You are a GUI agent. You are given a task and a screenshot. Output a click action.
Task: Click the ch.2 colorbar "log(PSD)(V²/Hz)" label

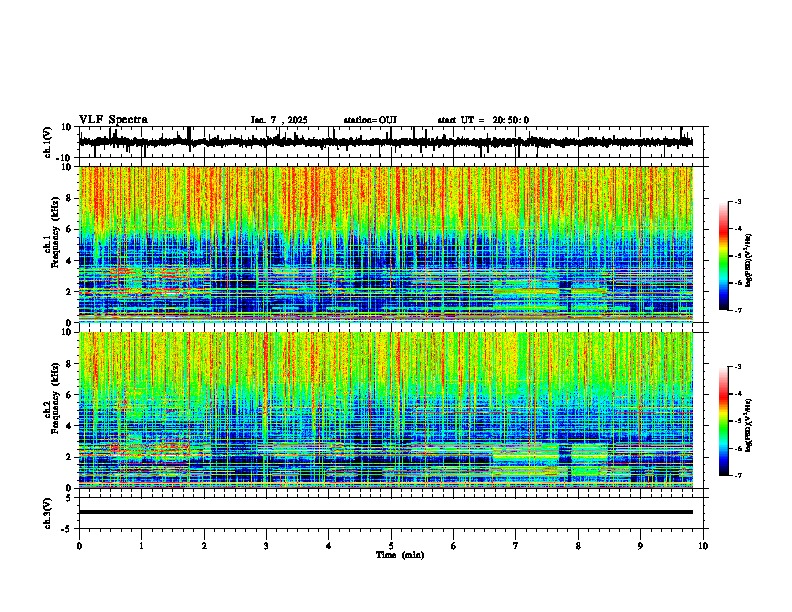(748, 424)
